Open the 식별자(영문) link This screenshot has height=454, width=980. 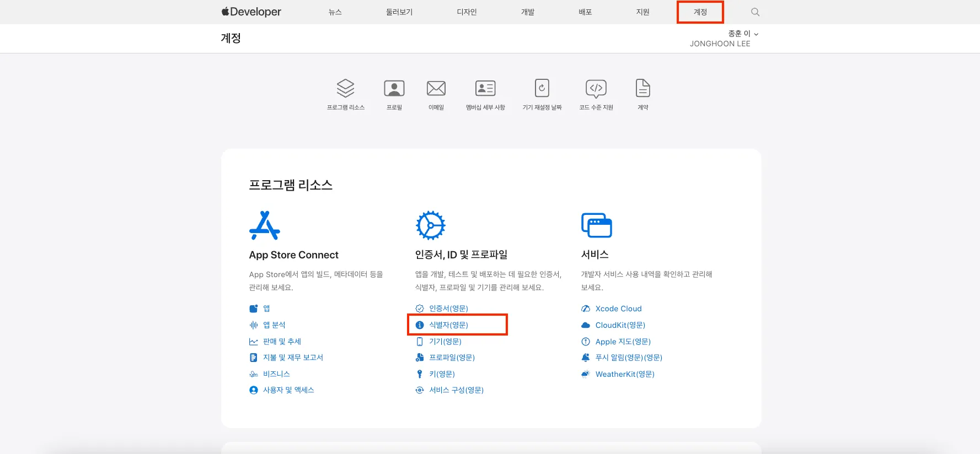click(448, 325)
